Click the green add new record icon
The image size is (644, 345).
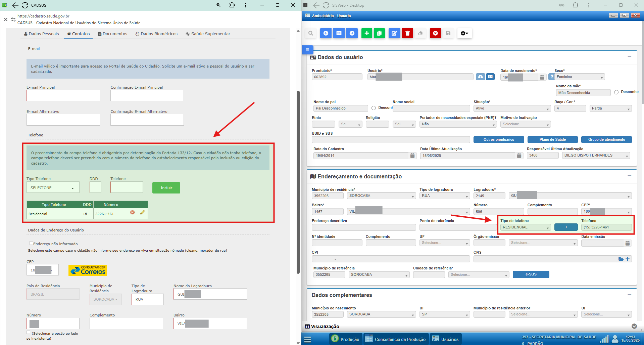366,33
